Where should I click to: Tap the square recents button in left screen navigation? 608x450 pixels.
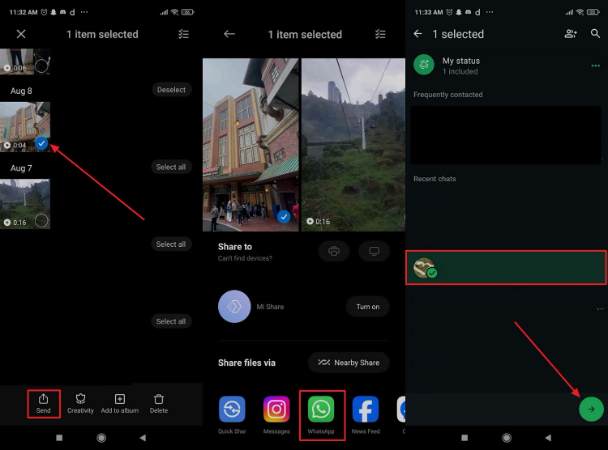pyautogui.click(x=59, y=438)
